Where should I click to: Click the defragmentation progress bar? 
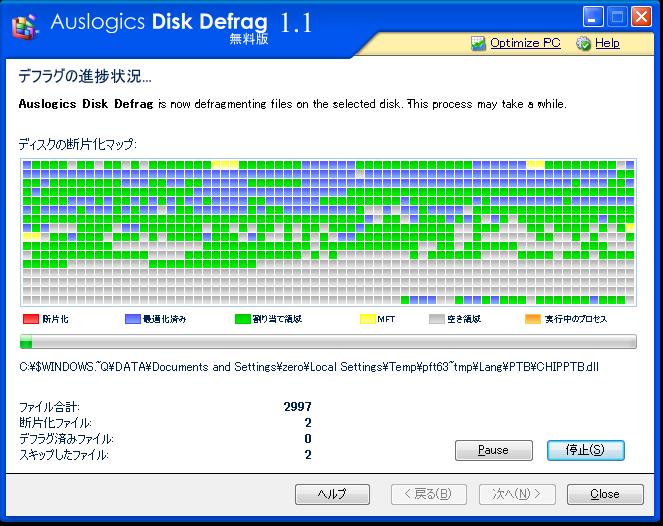click(x=328, y=343)
